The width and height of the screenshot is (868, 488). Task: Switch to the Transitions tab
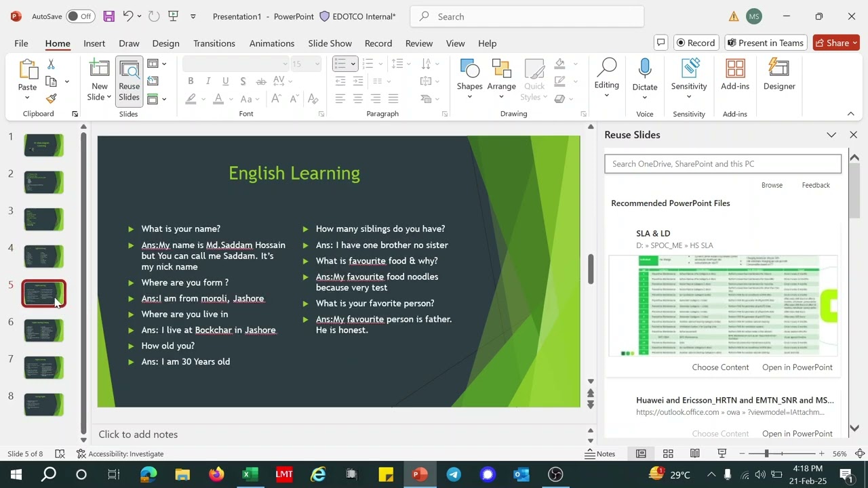pyautogui.click(x=214, y=43)
